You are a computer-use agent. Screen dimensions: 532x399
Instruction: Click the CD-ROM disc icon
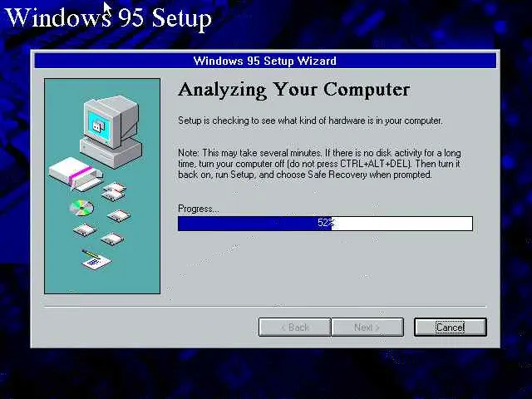coord(81,208)
